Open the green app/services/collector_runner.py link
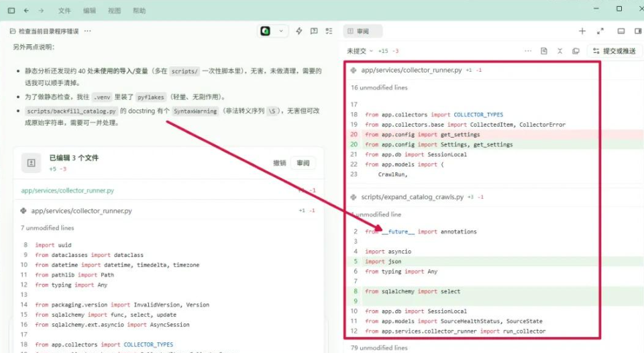Image resolution: width=644 pixels, height=353 pixels. click(67, 191)
